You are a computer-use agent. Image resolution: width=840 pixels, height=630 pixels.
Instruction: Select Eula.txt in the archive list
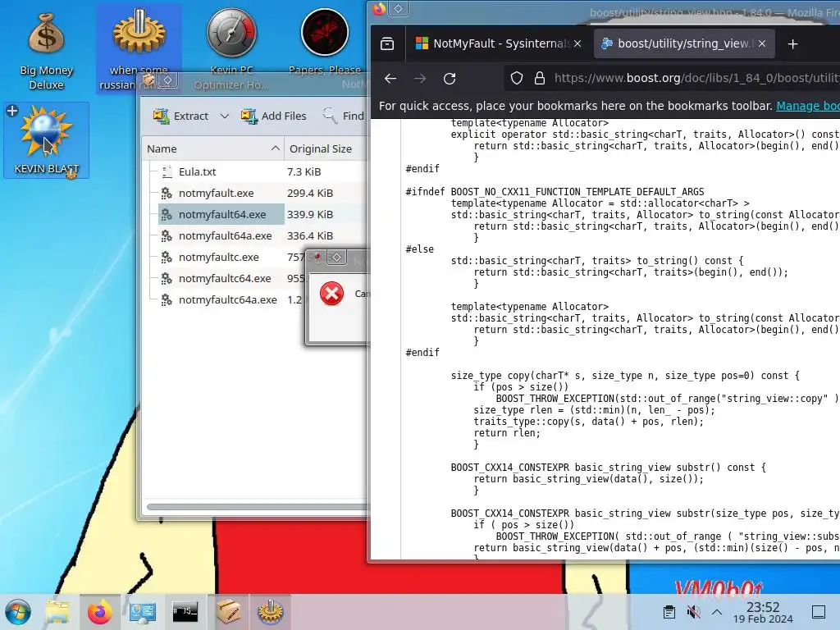click(x=197, y=172)
